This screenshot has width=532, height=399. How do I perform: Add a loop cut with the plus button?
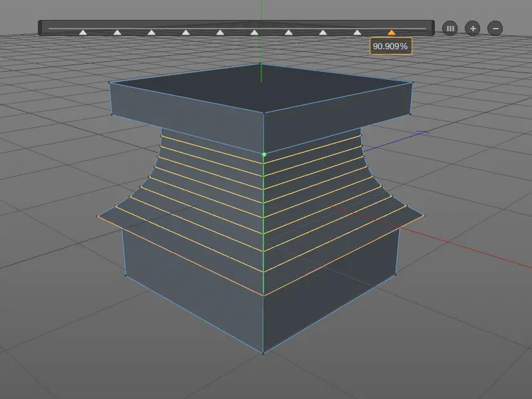click(x=473, y=29)
